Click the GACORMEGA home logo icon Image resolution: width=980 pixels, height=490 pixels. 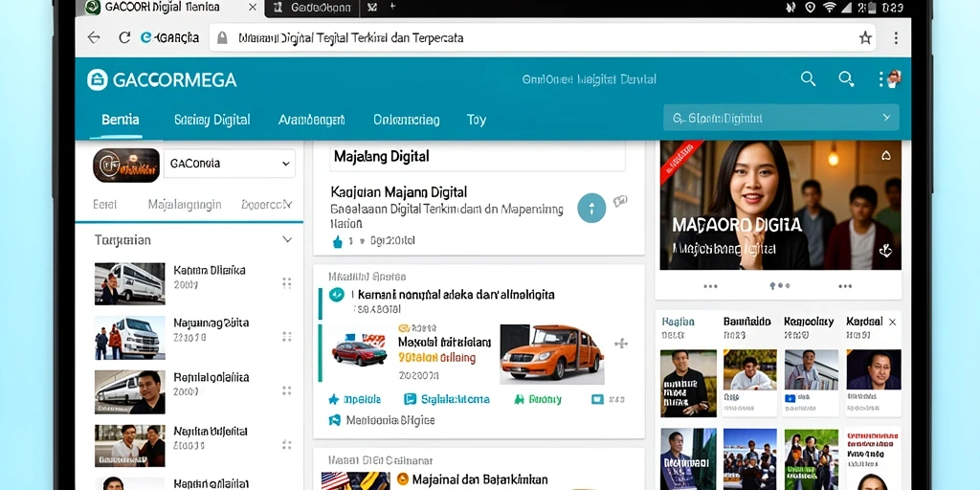click(98, 80)
